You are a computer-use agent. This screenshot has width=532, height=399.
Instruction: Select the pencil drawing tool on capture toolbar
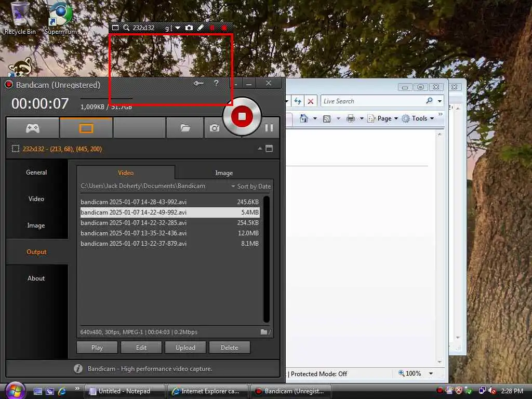[201, 28]
